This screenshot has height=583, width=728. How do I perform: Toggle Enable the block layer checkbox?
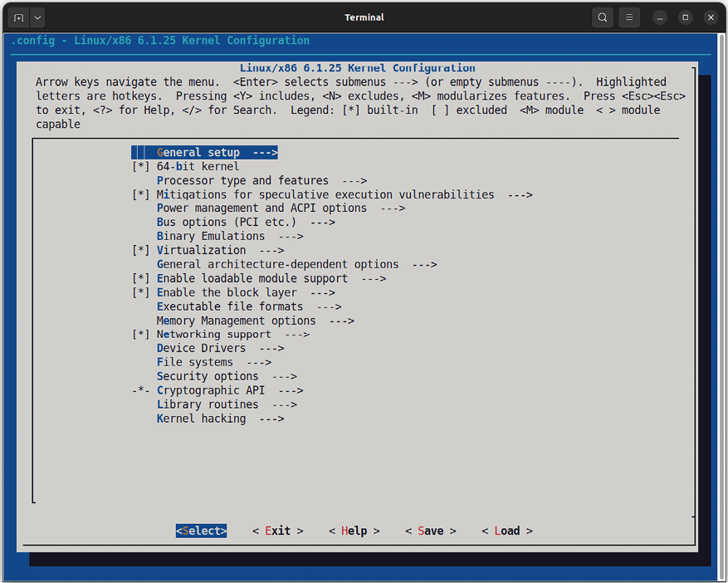click(140, 292)
